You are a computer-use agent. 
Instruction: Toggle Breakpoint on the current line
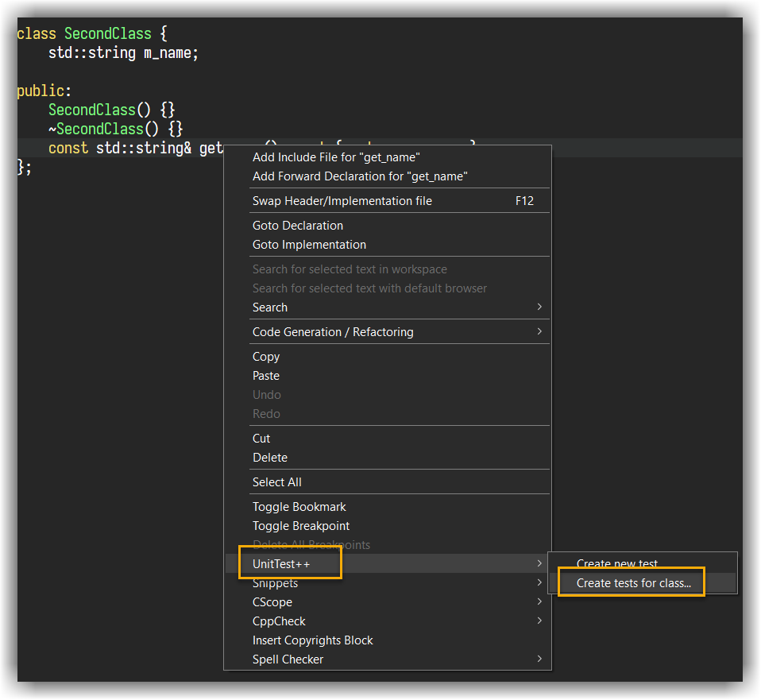pyautogui.click(x=301, y=526)
